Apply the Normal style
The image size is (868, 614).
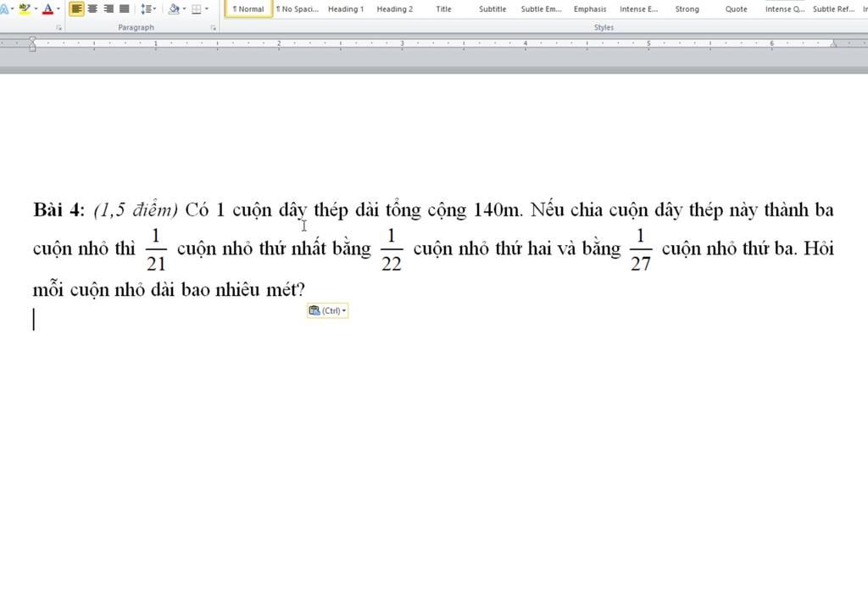(248, 8)
